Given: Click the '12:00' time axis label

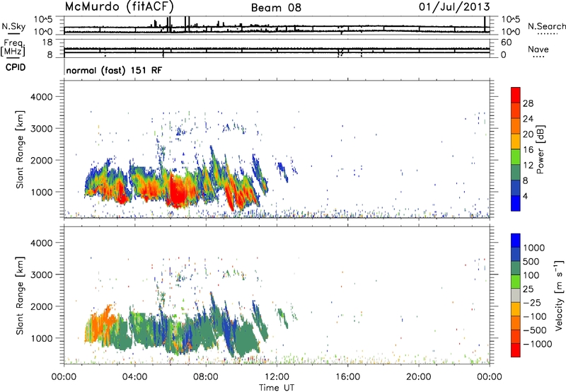Looking at the screenshot, I should pyautogui.click(x=277, y=377).
